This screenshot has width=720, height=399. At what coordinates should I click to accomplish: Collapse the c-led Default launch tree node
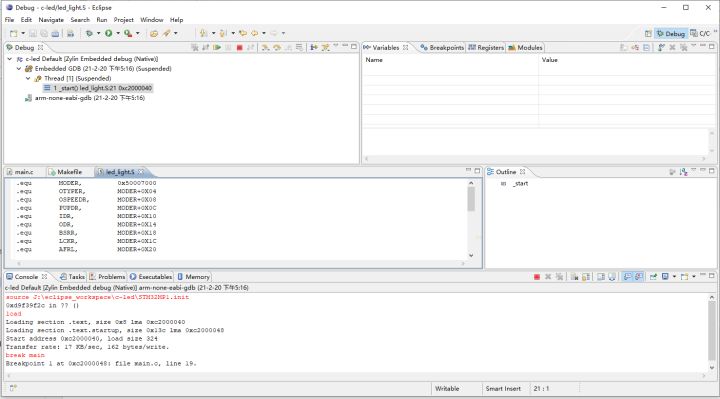click(10, 59)
